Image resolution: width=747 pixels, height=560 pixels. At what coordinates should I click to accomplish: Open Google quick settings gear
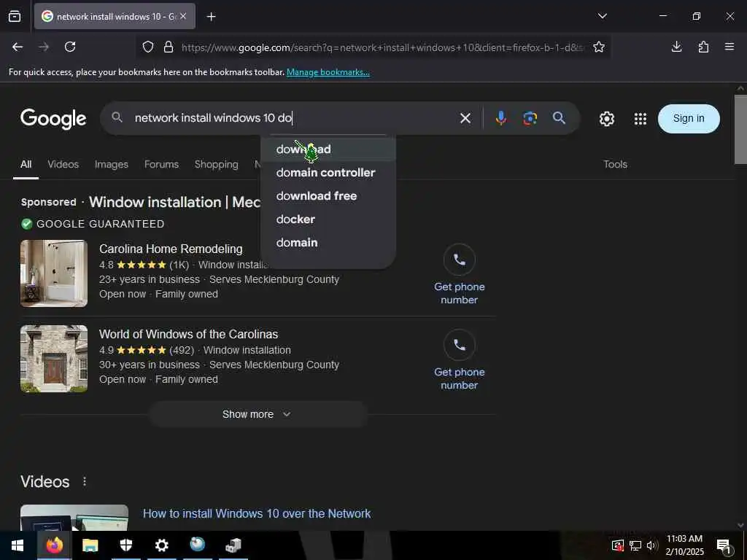[x=606, y=119]
